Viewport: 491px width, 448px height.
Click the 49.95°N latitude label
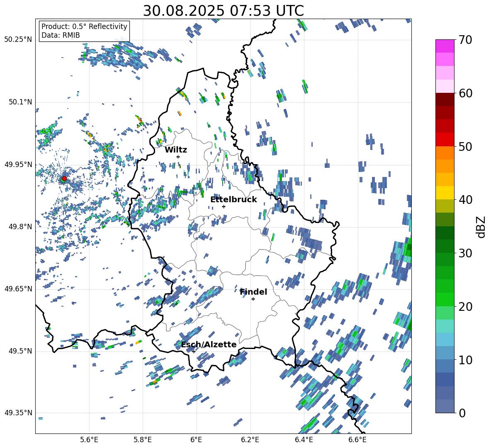point(19,165)
